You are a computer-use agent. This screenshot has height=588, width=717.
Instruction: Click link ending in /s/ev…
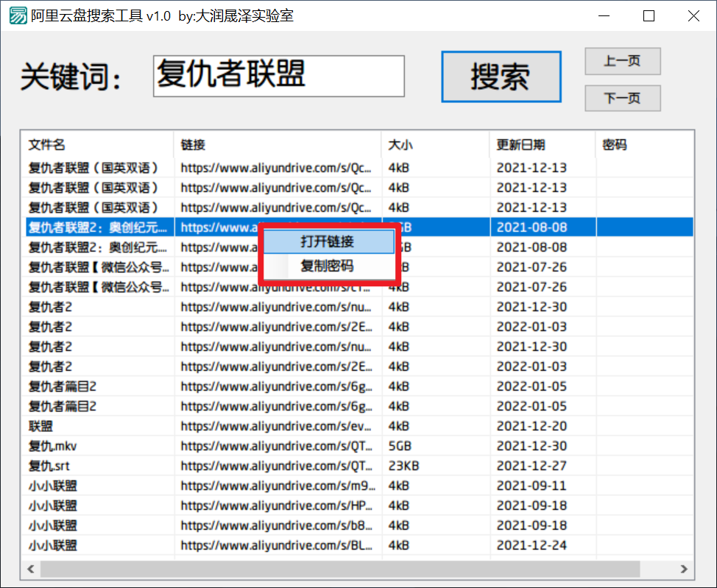(x=276, y=426)
